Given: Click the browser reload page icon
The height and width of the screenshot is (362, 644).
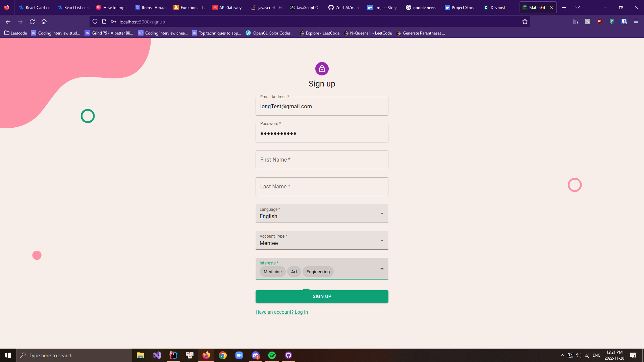Looking at the screenshot, I should coord(32,22).
